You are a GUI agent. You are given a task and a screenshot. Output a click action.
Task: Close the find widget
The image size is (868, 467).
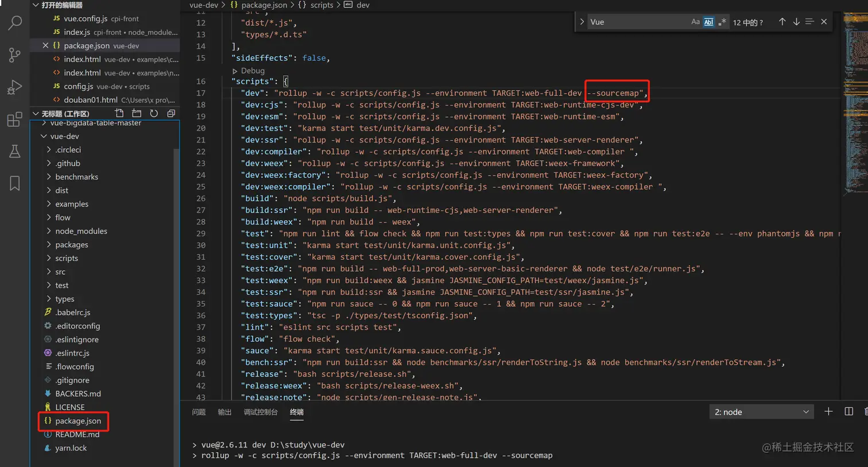[824, 22]
